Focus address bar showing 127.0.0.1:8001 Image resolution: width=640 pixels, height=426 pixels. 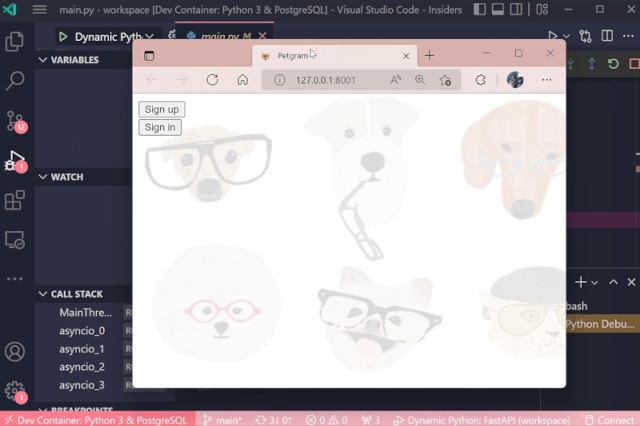pos(326,80)
